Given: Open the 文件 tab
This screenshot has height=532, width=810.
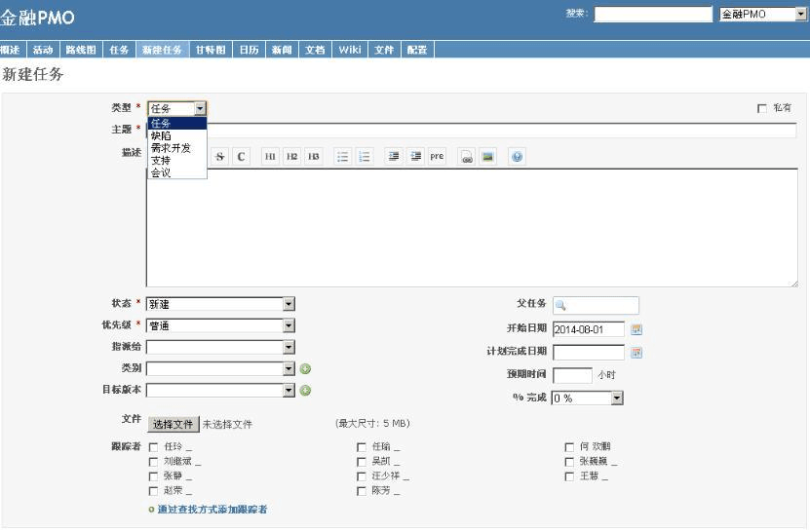Looking at the screenshot, I should tap(384, 50).
